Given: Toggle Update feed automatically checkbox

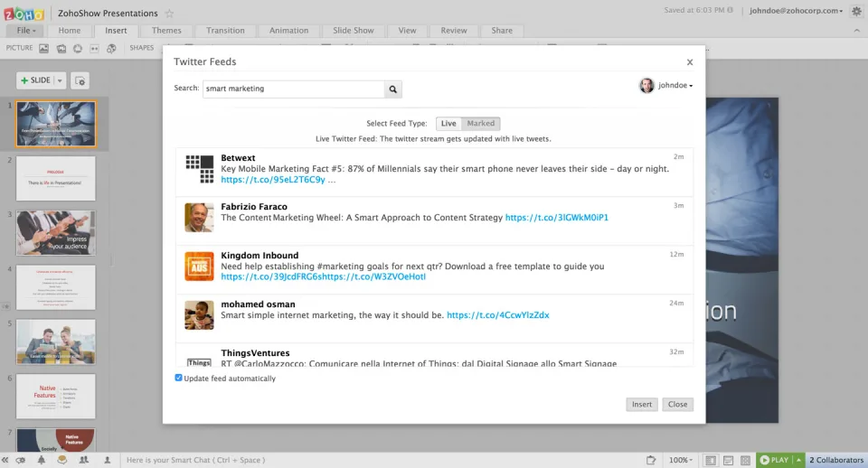Looking at the screenshot, I should pyautogui.click(x=178, y=378).
